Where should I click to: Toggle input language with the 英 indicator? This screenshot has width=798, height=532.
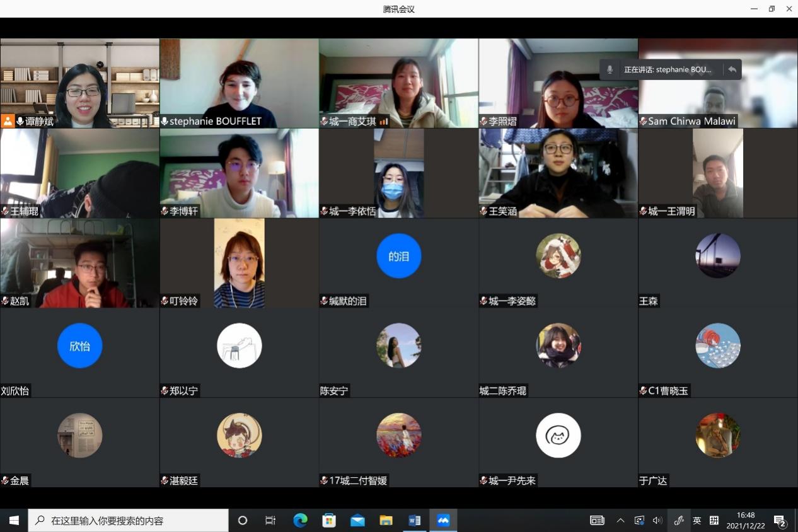pyautogui.click(x=697, y=521)
